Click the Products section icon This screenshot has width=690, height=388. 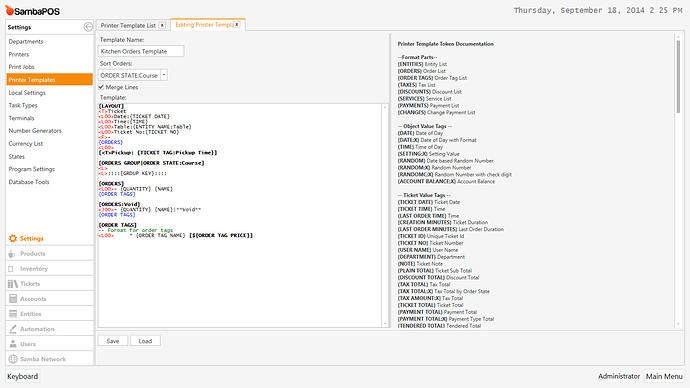pyautogui.click(x=12, y=254)
